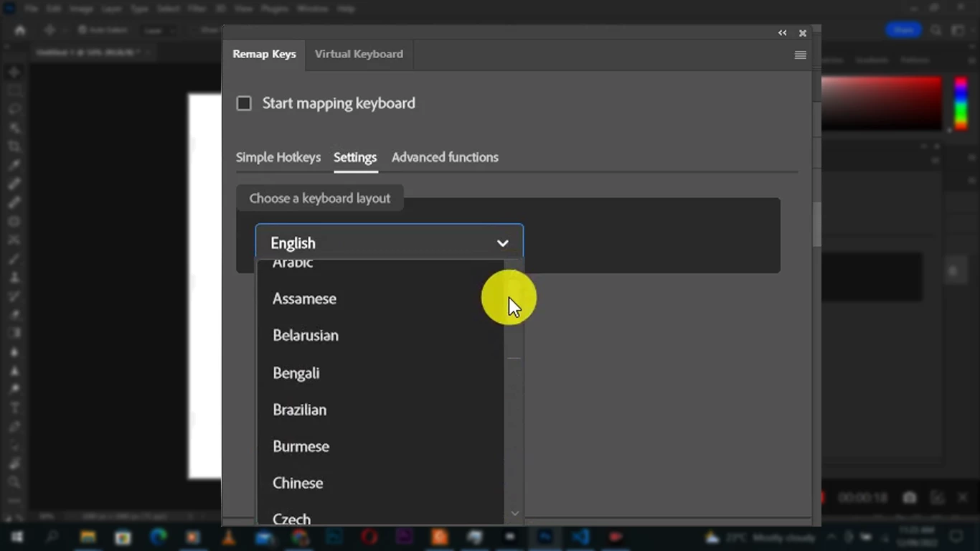
Task: Open the Plugins menu
Action: [275, 9]
